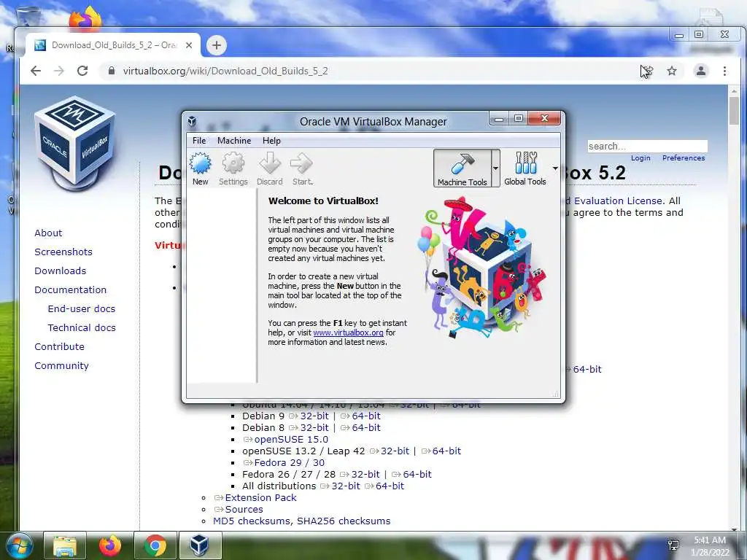Reload the Chrome page

tap(82, 71)
